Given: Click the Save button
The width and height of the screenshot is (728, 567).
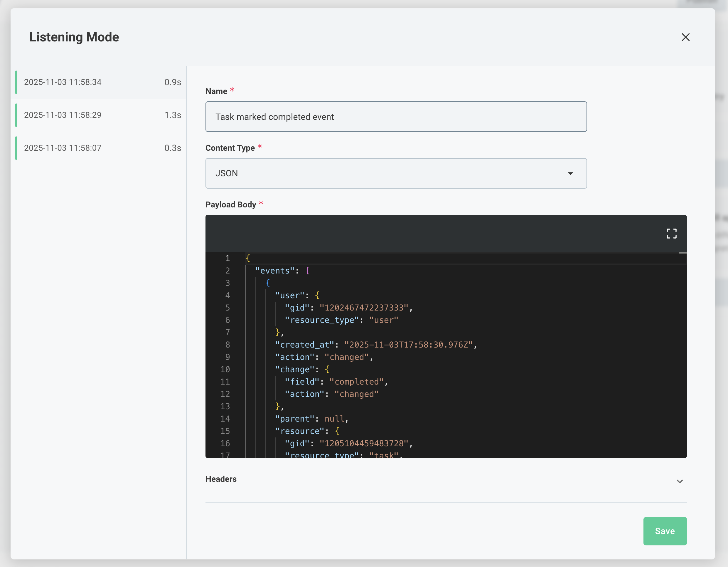Looking at the screenshot, I should click(665, 531).
